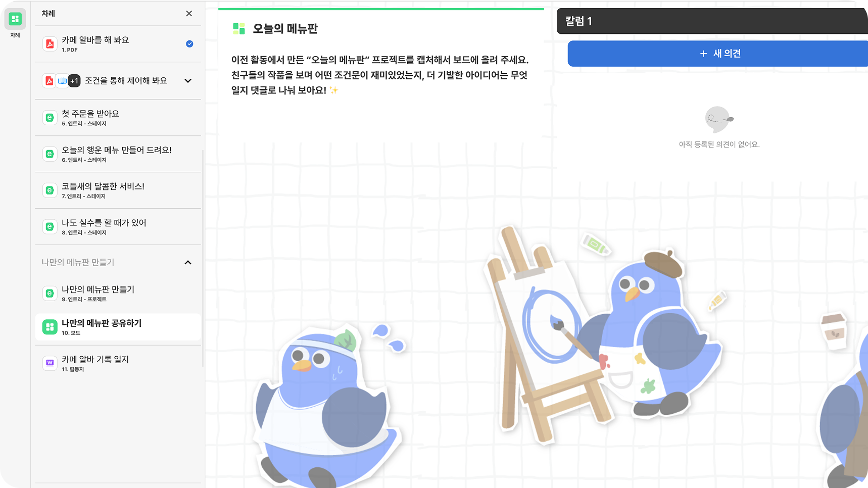Click the board icon for 나만의 메뉴판 공유하기

tap(50, 327)
